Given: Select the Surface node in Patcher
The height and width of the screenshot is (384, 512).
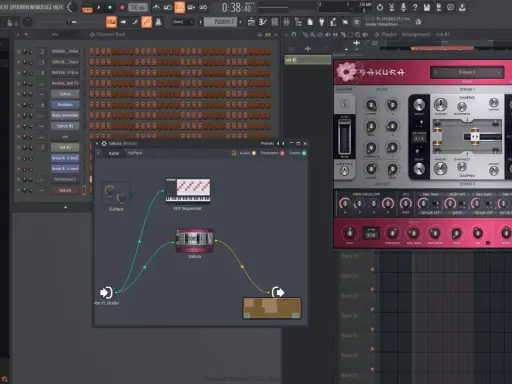Looking at the screenshot, I should point(116,194).
